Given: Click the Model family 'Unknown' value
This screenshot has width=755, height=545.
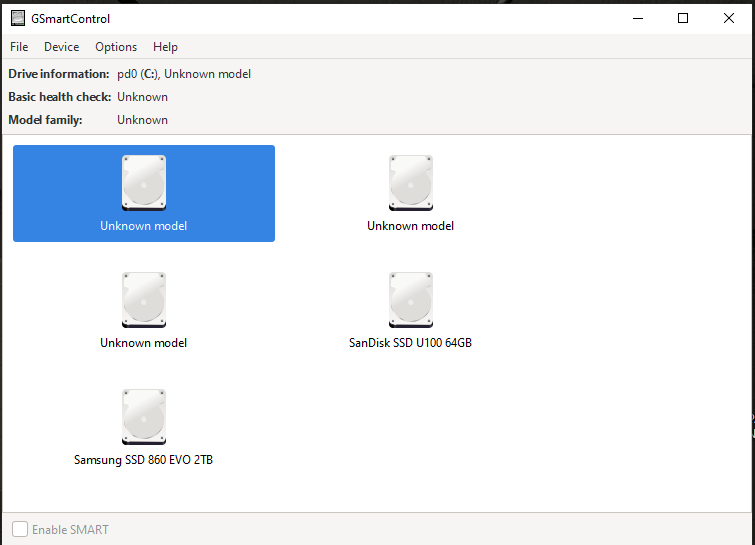Looking at the screenshot, I should point(143,120).
